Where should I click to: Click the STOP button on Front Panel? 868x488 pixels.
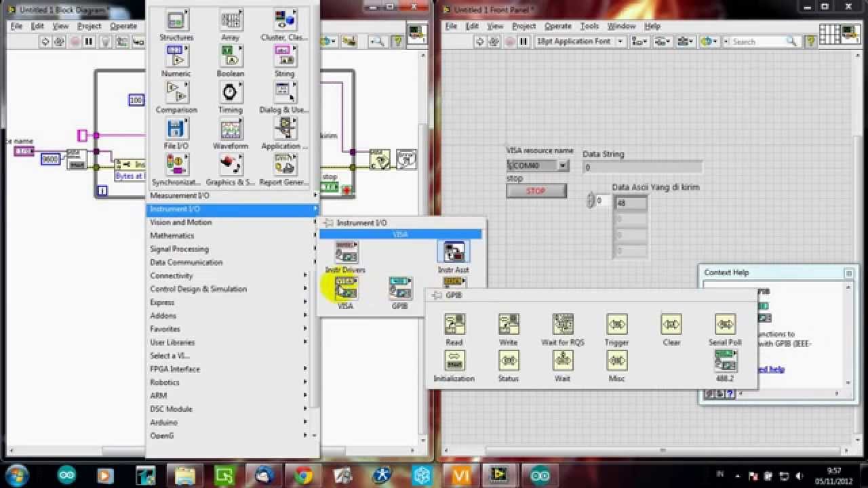(x=536, y=191)
